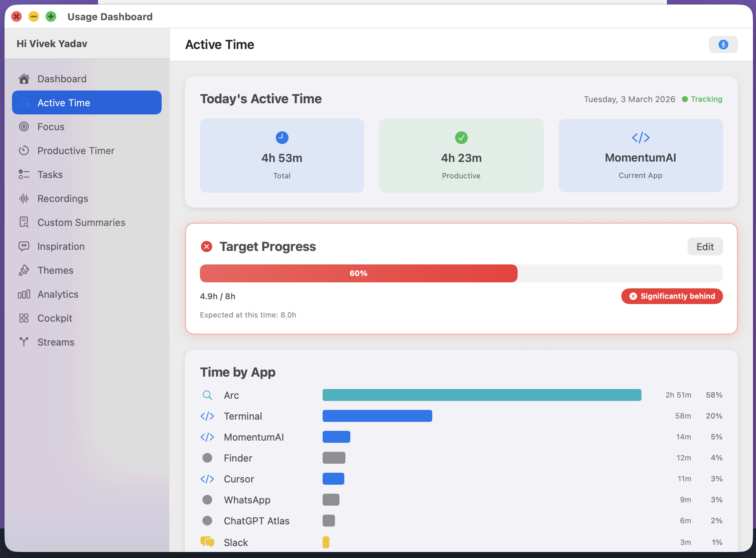The image size is (756, 558).
Task: Select the Dashboard home icon
Action: pyautogui.click(x=24, y=79)
